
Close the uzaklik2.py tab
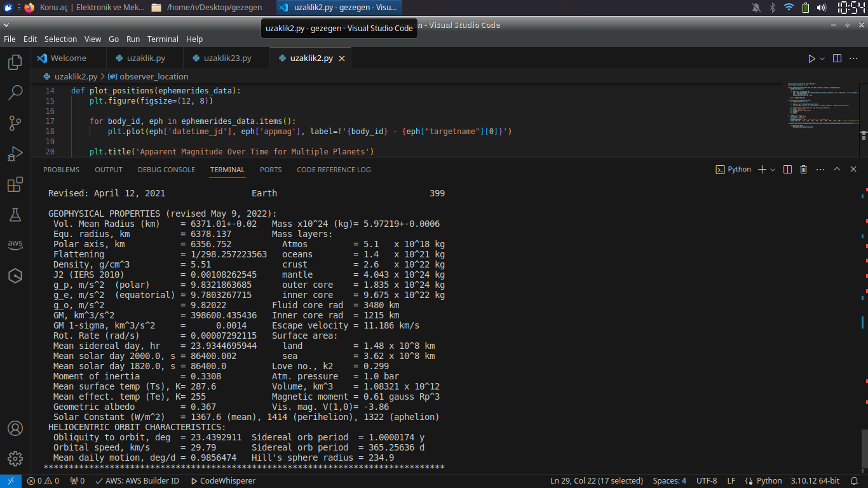point(342,58)
